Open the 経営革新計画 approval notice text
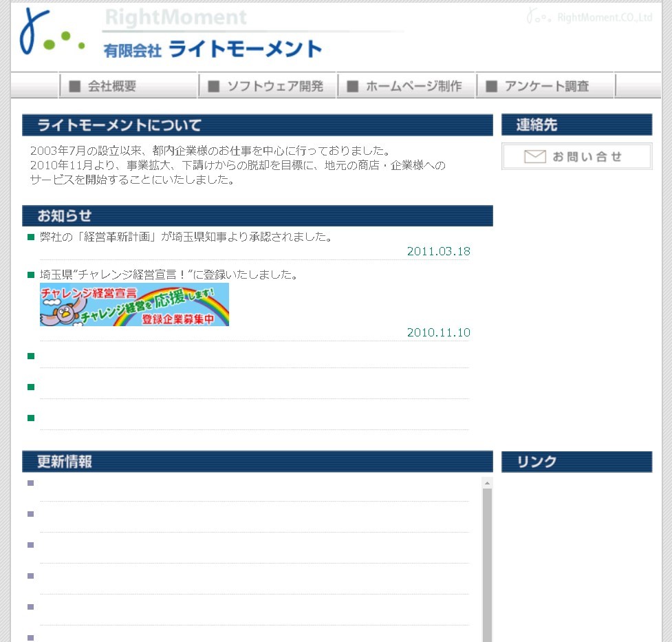Screen dimensions: 672x642 pyautogui.click(x=186, y=237)
